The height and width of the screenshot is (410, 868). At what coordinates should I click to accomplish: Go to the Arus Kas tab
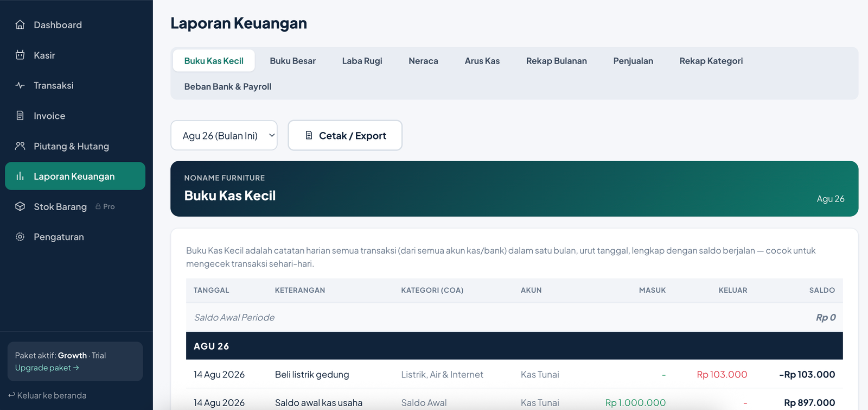482,61
